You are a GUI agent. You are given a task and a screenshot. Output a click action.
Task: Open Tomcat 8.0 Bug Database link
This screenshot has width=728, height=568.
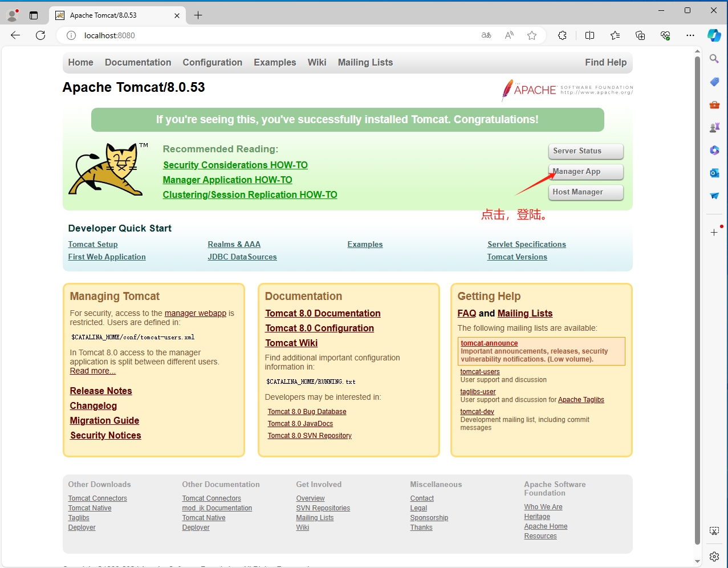coord(307,412)
